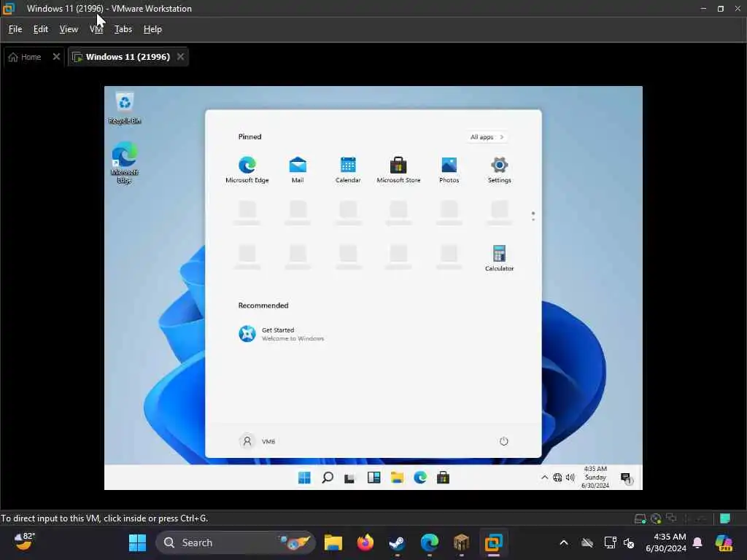Open File Explorer on the VM taskbar
This screenshot has height=560, width=747.
(397, 478)
